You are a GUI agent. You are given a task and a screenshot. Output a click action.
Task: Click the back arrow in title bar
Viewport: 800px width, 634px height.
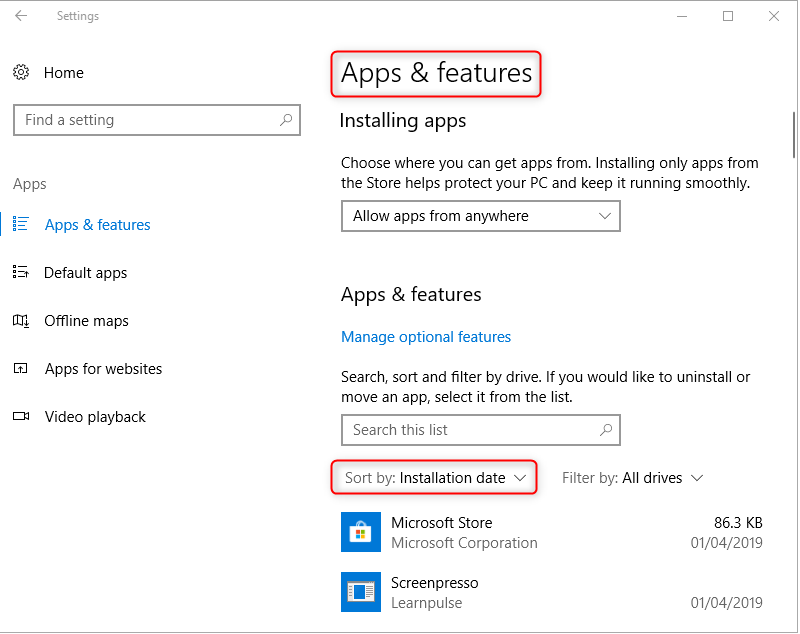22,16
